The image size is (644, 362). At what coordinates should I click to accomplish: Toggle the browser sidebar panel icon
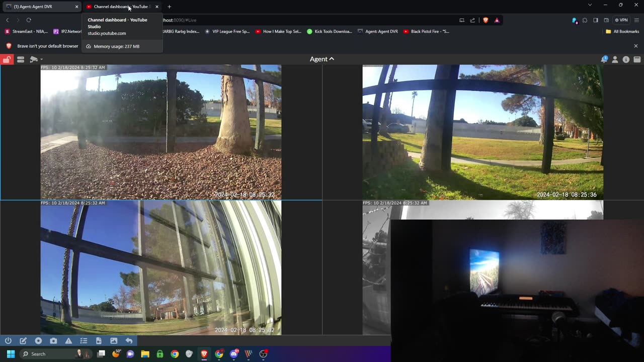[595, 20]
